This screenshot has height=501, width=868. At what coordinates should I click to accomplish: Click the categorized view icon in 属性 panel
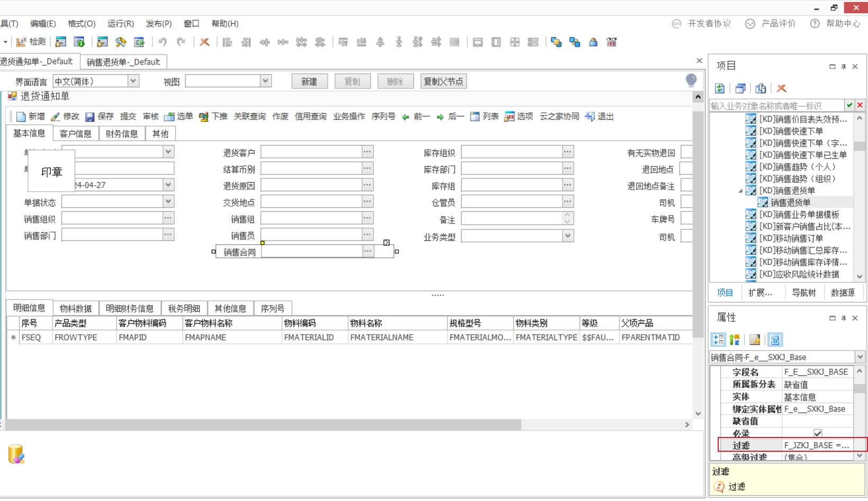pos(718,339)
